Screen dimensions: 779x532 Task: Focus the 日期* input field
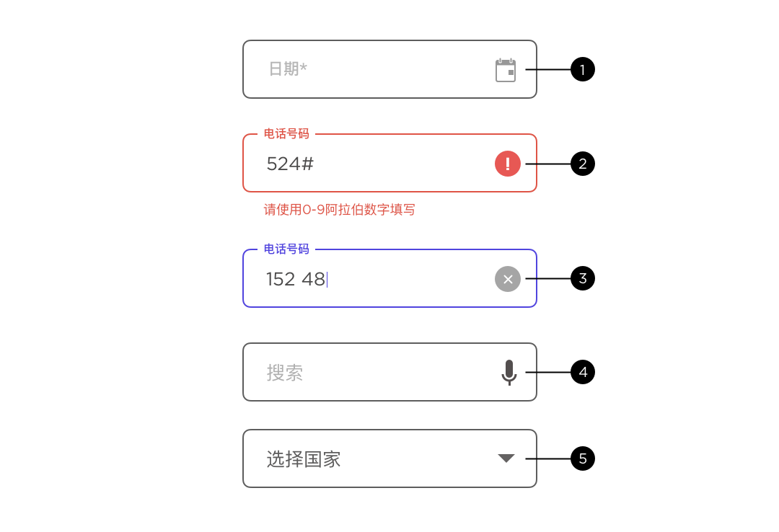tap(389, 69)
